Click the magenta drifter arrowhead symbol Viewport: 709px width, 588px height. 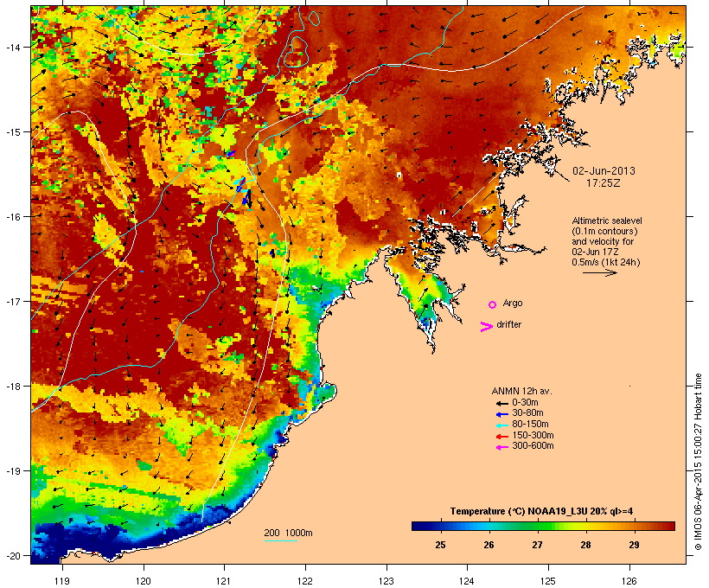pos(486,327)
